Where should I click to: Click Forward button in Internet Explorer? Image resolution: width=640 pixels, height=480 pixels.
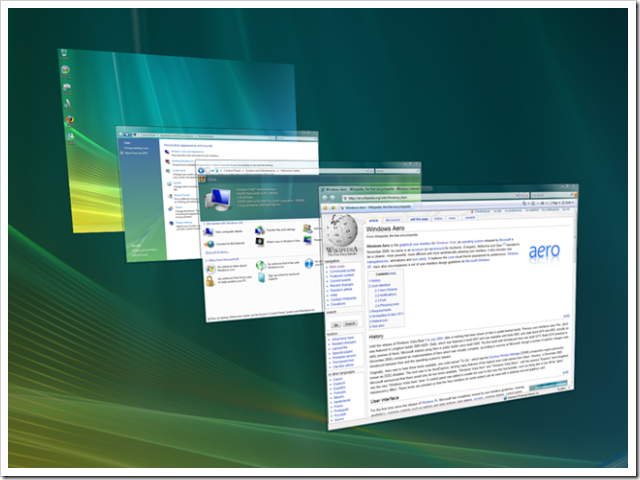point(332,198)
